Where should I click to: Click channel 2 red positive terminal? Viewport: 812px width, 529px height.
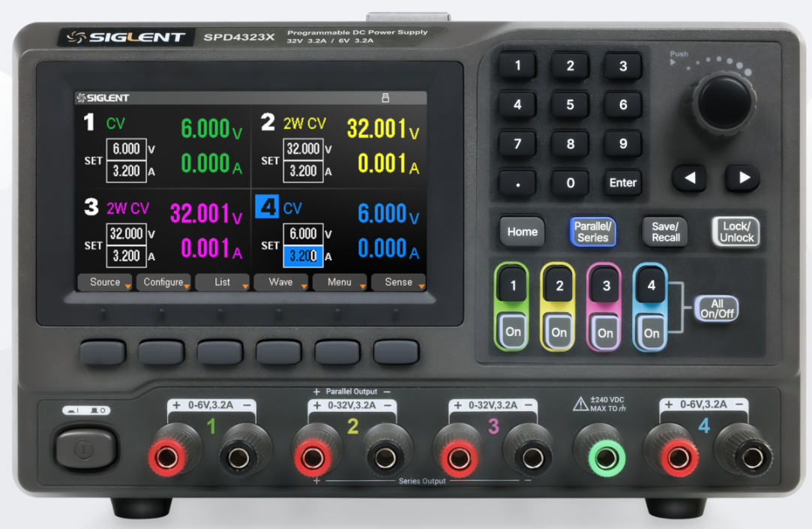click(x=313, y=458)
